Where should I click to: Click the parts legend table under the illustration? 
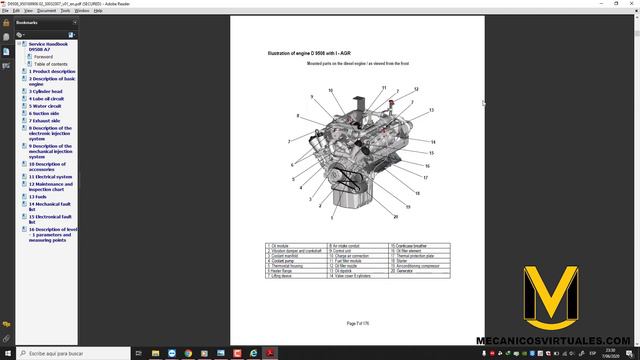coord(358,261)
